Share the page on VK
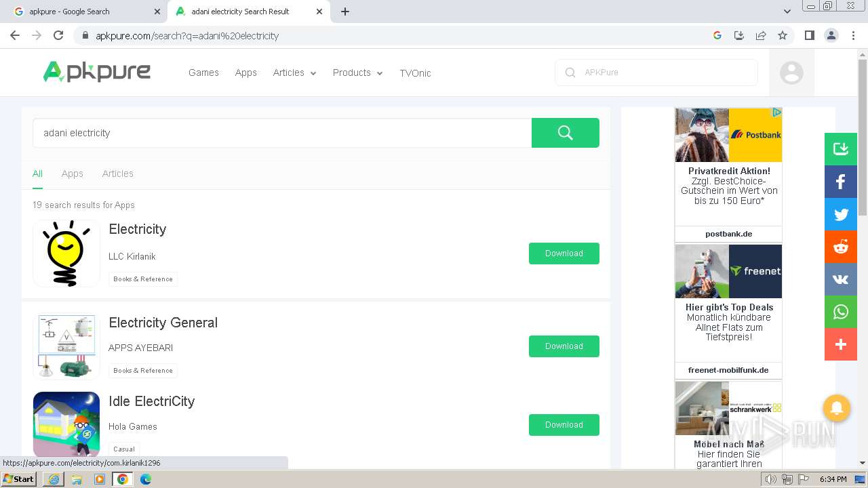The width and height of the screenshot is (868, 488). point(841,279)
